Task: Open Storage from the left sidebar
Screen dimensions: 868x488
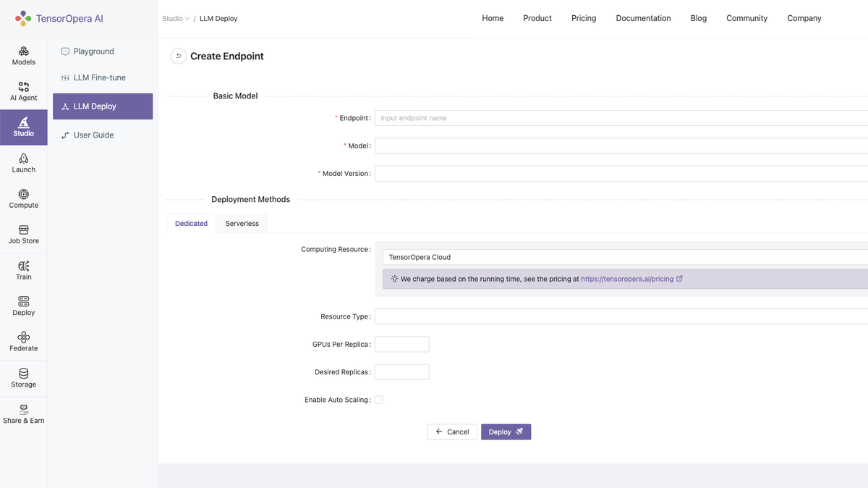Action: click(x=23, y=377)
